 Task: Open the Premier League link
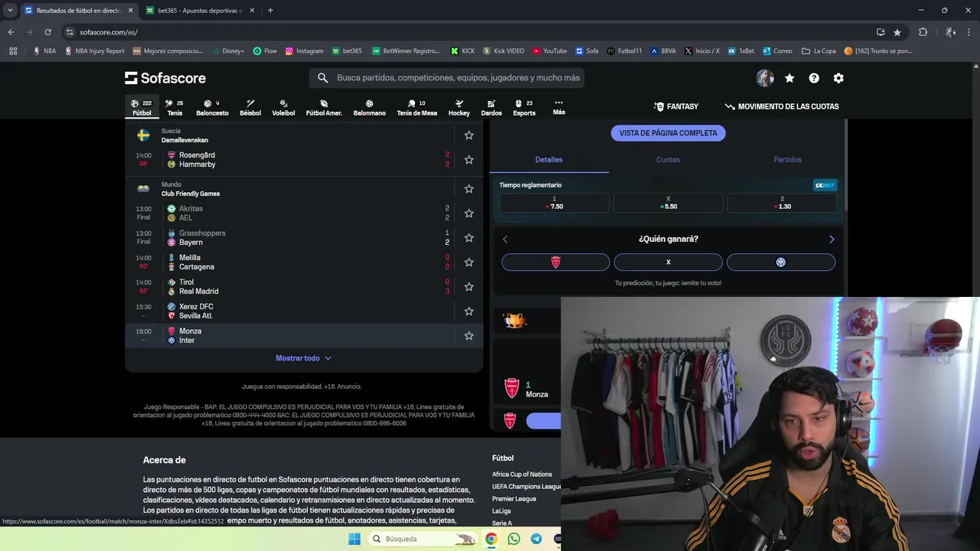point(514,499)
